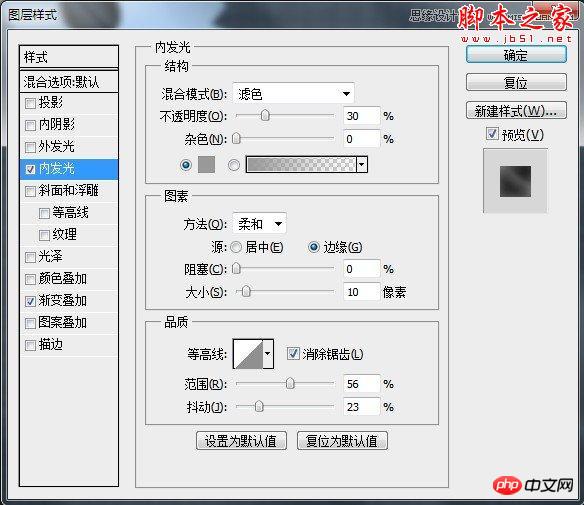The height and width of the screenshot is (505, 584).
Task: Select the 渐变叠加 style row
Action: click(69, 301)
